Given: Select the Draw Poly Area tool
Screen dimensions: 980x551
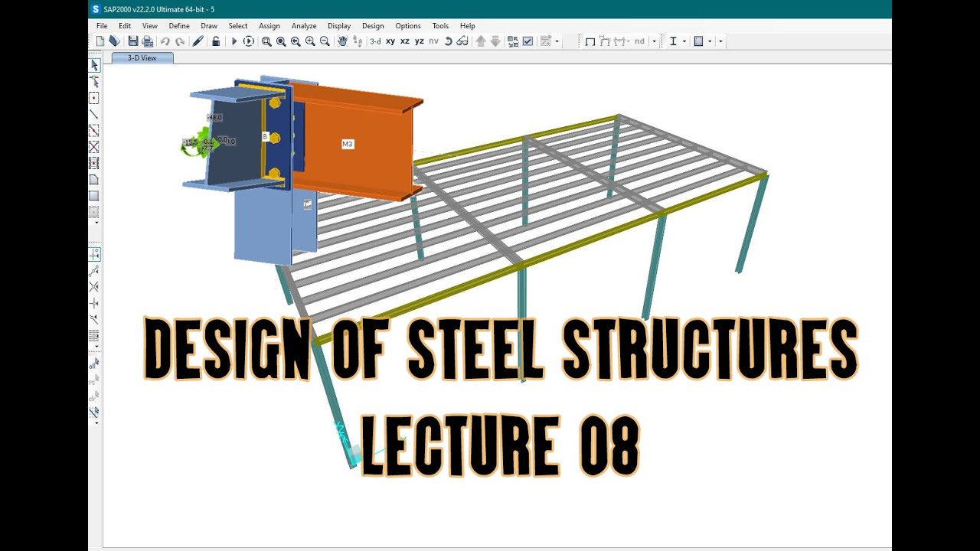Looking at the screenshot, I should coord(94,179).
